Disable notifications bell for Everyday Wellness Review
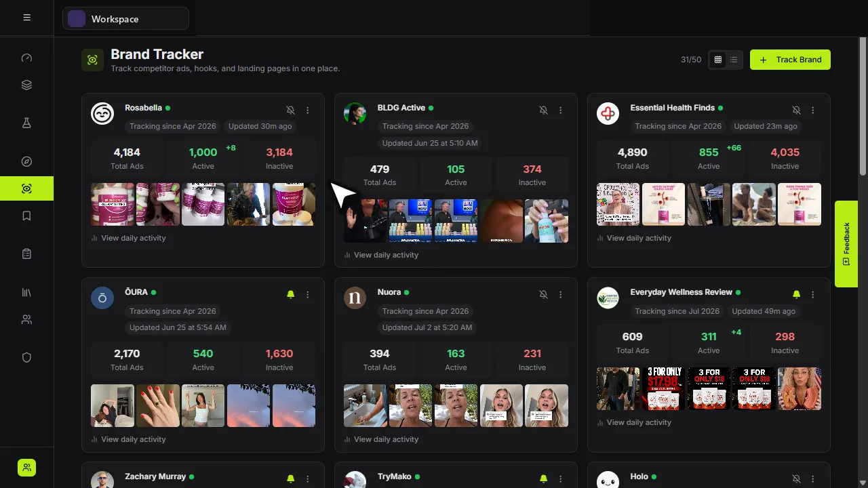The width and height of the screenshot is (868, 488). click(796, 295)
